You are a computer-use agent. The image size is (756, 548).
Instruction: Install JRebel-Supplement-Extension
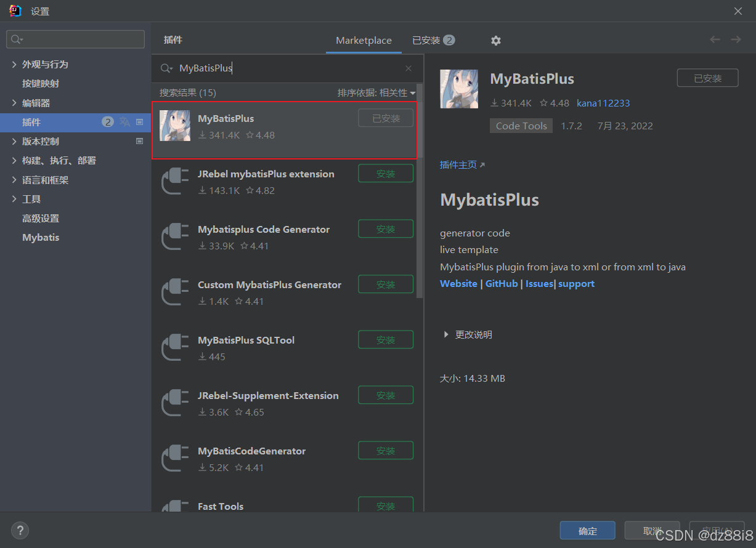(386, 395)
